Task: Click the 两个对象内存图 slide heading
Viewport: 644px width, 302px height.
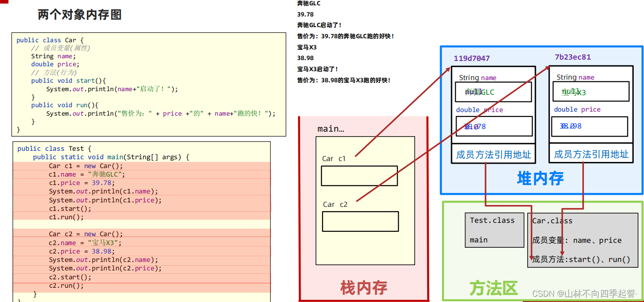Action: pyautogui.click(x=80, y=15)
